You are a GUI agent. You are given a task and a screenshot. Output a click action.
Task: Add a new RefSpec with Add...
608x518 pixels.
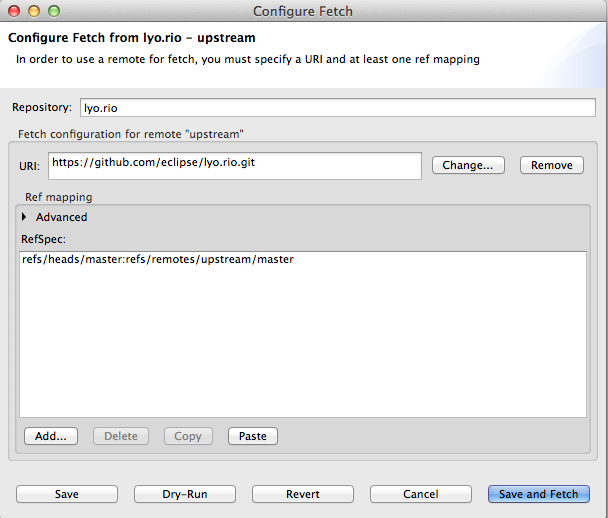coord(51,436)
